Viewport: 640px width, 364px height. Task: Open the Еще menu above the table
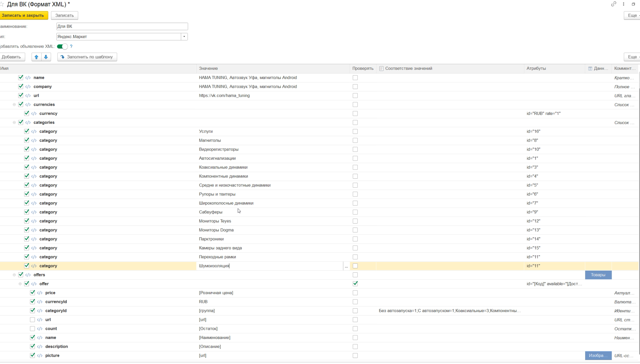tap(632, 57)
